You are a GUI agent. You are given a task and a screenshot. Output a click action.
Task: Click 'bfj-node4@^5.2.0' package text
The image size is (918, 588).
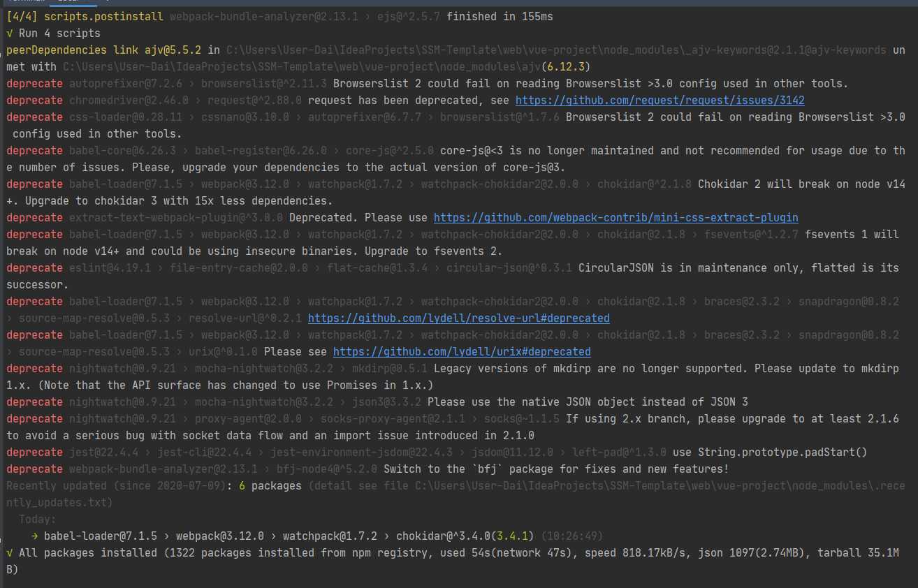pos(327,469)
